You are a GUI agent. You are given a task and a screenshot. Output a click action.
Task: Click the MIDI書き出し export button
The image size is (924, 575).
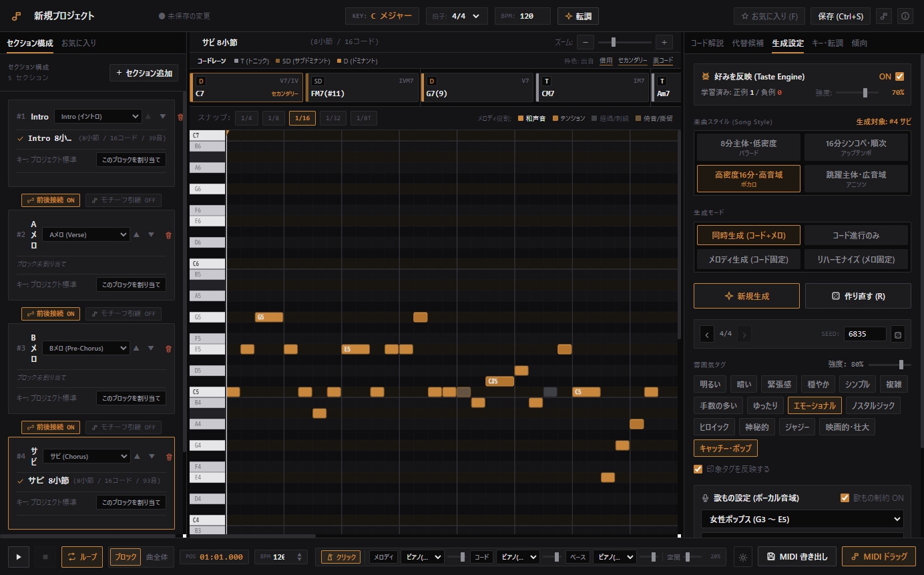pos(797,557)
